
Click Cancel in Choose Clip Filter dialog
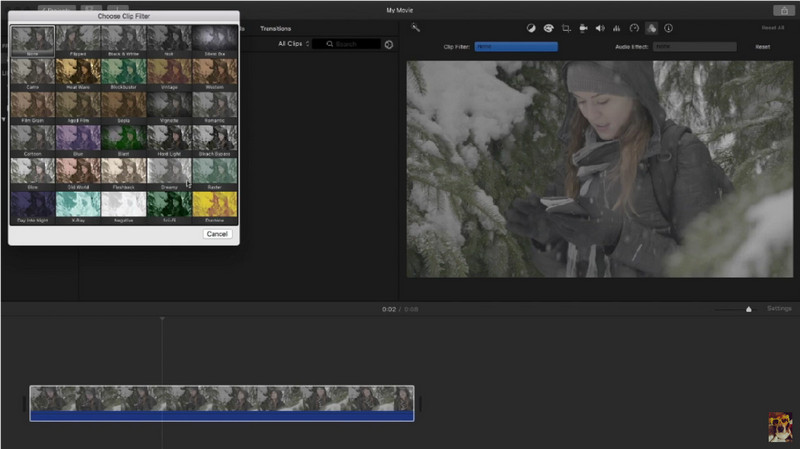tap(217, 234)
